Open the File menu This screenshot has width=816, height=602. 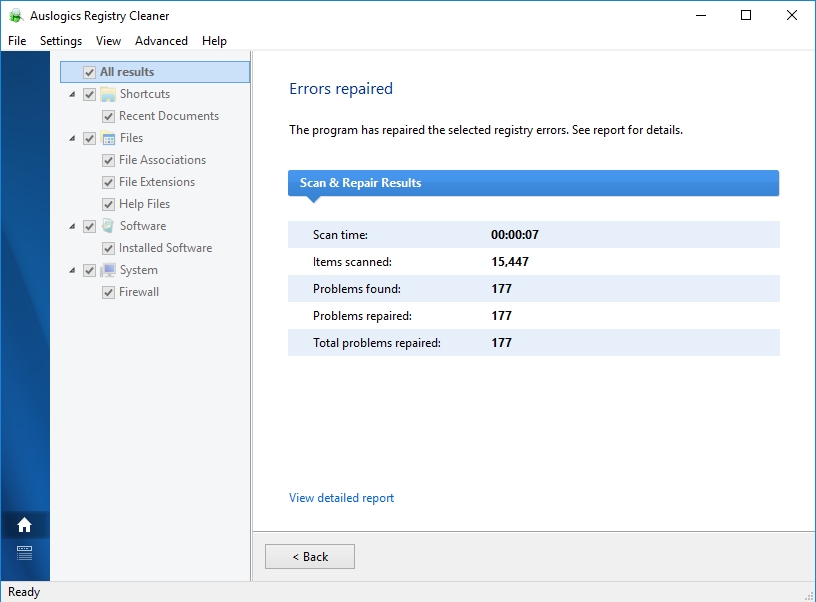point(17,41)
